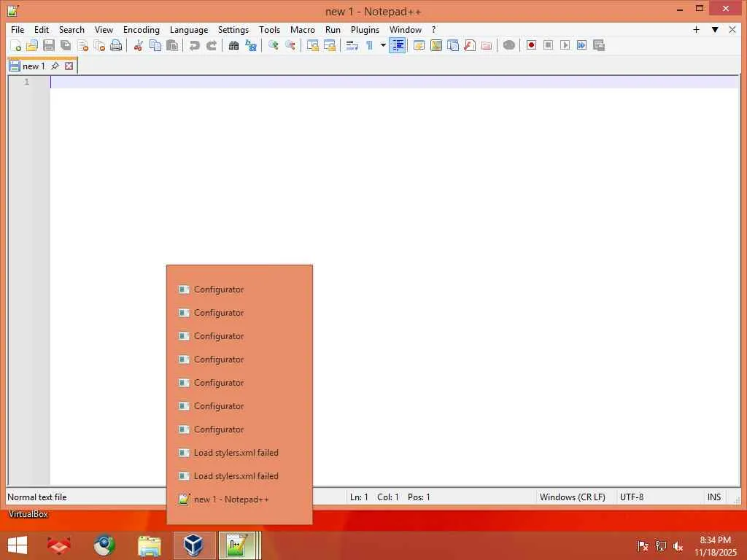Toggle Word Wrap in the toolbar

click(352, 45)
